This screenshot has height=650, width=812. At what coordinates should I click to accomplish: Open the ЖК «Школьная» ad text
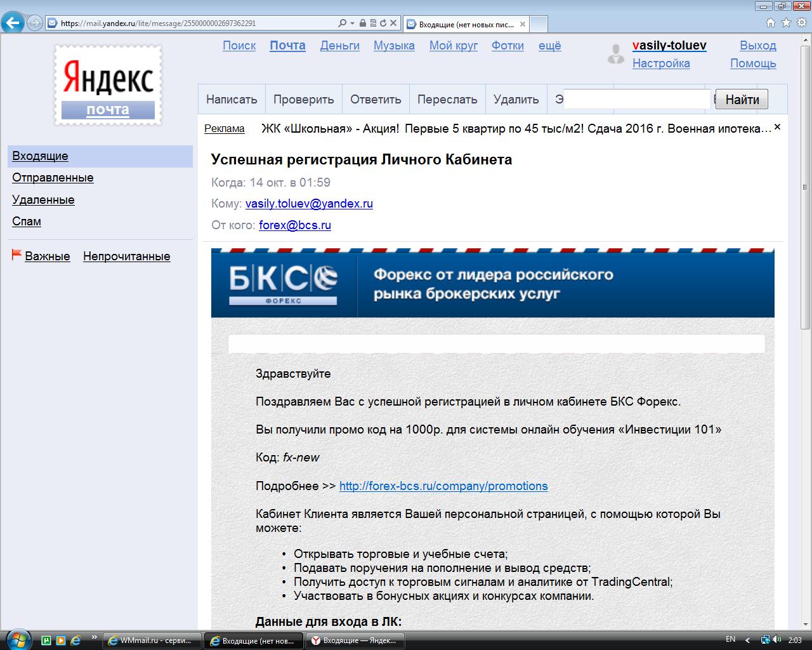click(x=516, y=128)
